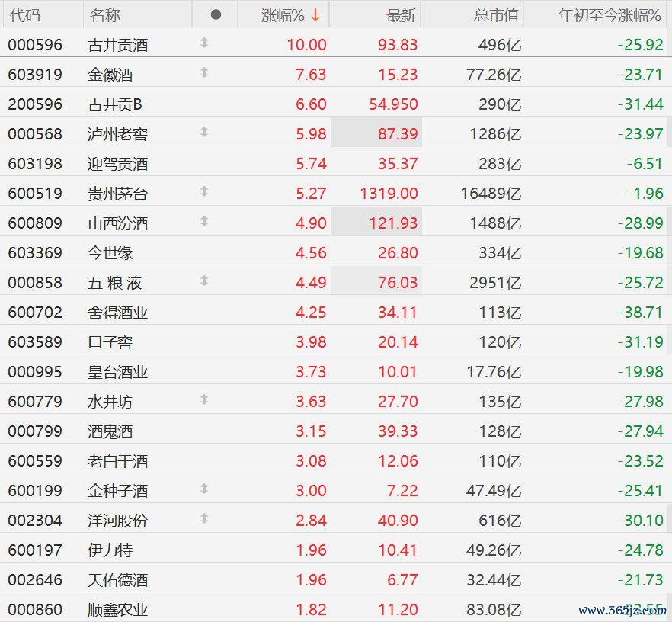Select the 贵州茅台 stock name
This screenshot has height=622, width=672.
click(x=118, y=194)
